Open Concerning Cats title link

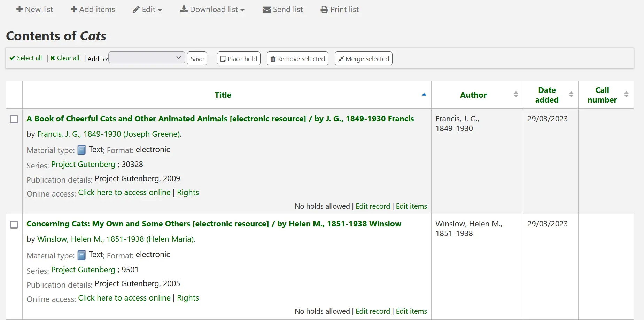pyautogui.click(x=214, y=224)
